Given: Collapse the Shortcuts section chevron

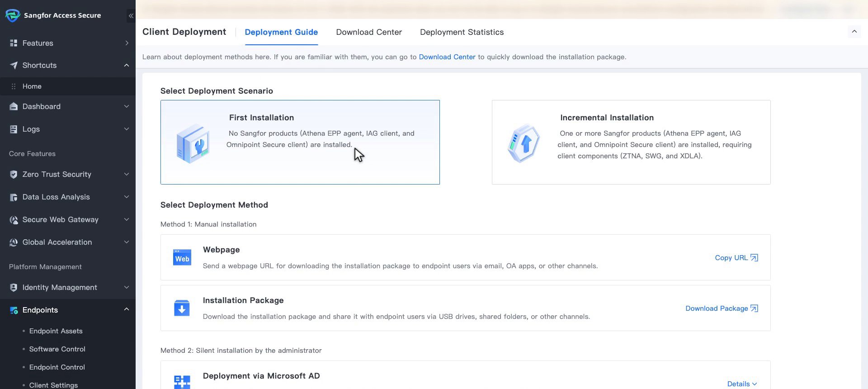Looking at the screenshot, I should pos(127,65).
